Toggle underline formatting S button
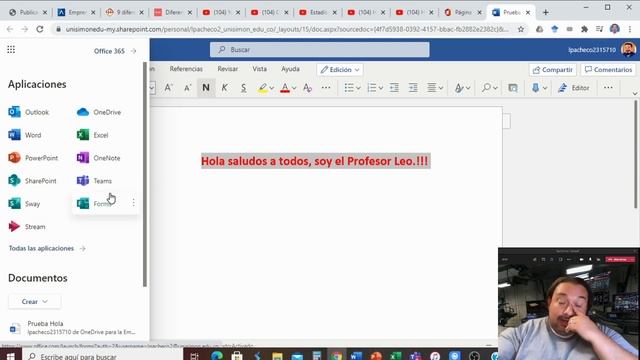Image resolution: width=640 pixels, height=360 pixels. click(243, 88)
